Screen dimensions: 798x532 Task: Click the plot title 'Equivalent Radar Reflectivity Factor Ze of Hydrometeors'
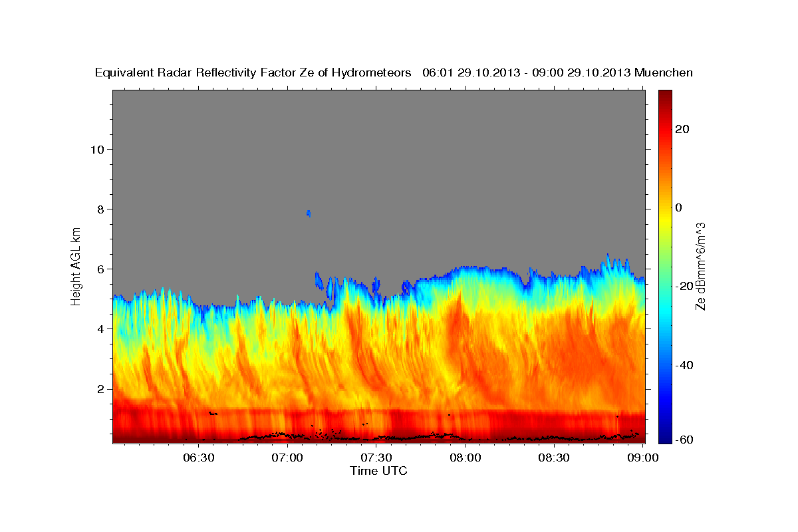tap(253, 72)
